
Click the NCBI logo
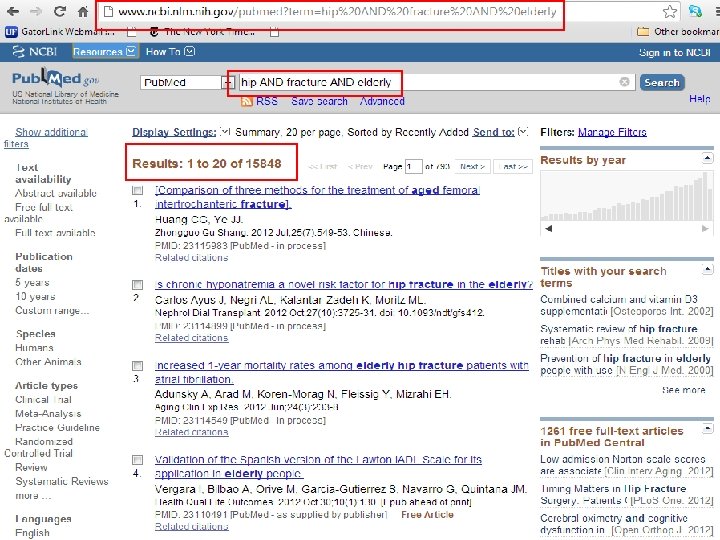34,52
